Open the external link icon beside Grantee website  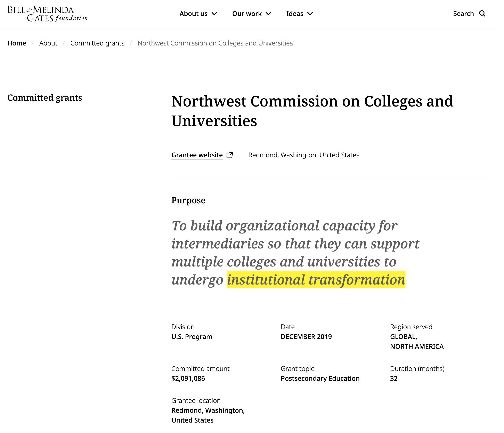(x=230, y=155)
